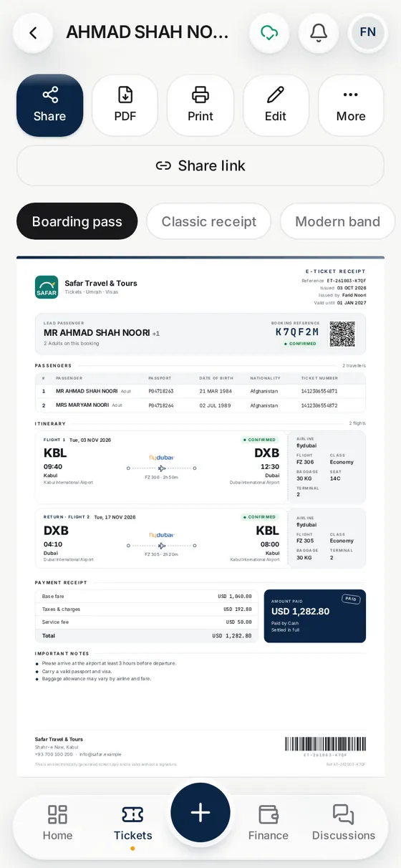This screenshot has height=868, width=401.
Task: Open the FN profile avatar
Action: pos(367,32)
